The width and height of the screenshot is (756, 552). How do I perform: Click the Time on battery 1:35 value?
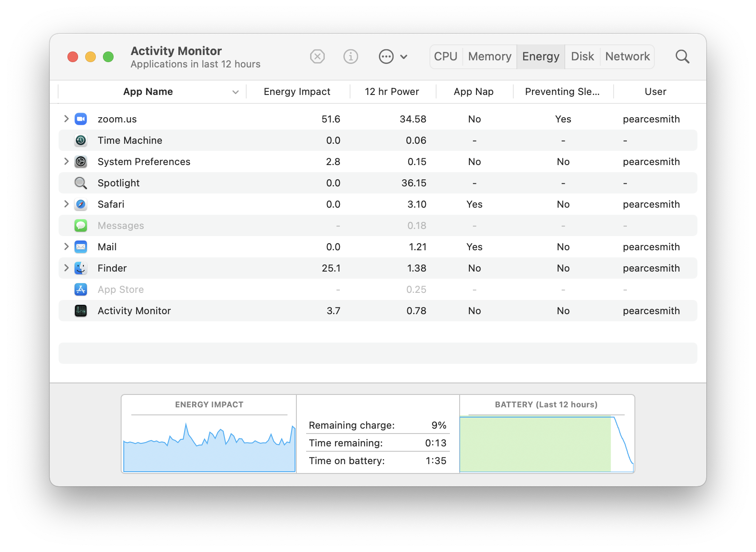pyautogui.click(x=436, y=461)
